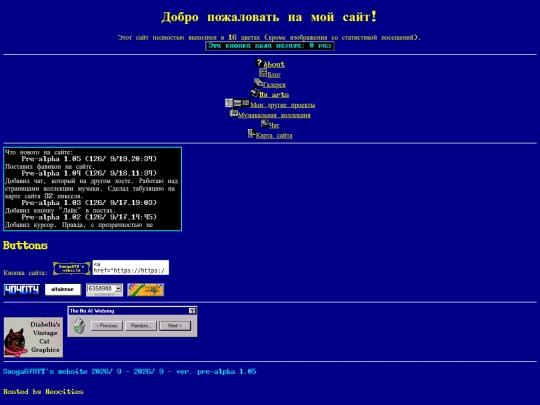Open Музыкальная коллекция link
The image size is (540, 405).
tap(274, 115)
